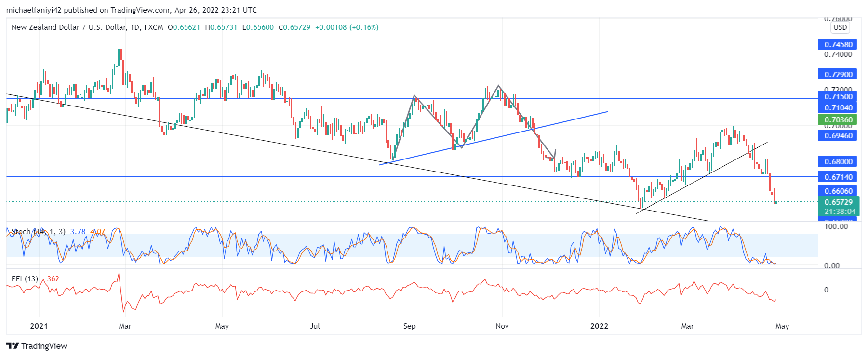Click the New Zealand Dollar symbol title
868x357 pixels.
tap(87, 27)
